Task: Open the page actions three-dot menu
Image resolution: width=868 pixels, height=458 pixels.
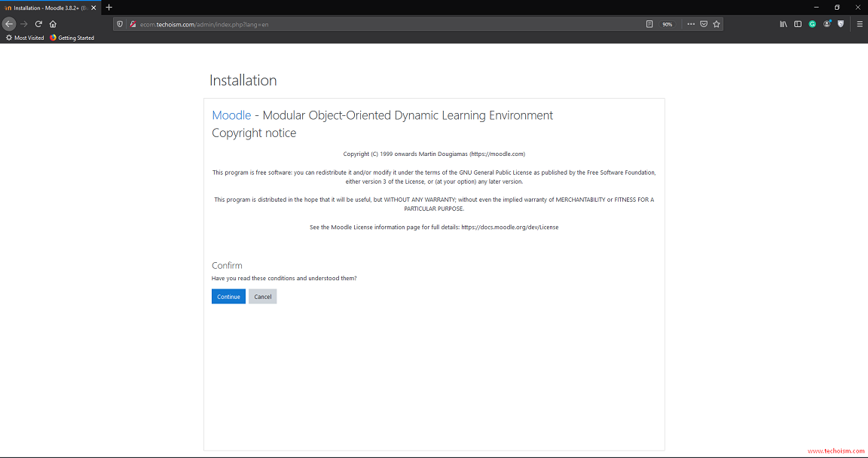Action: 691,24
